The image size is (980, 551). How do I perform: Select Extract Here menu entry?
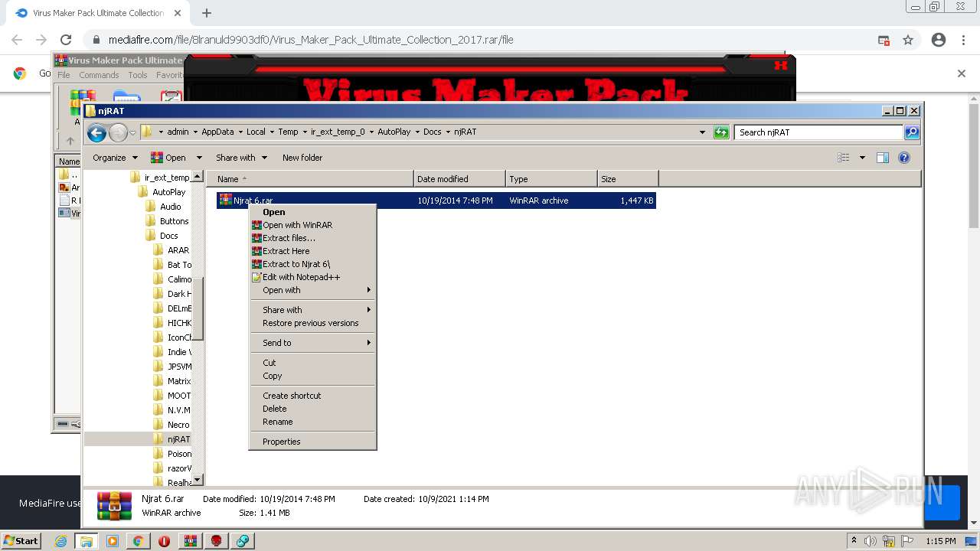pos(313,251)
